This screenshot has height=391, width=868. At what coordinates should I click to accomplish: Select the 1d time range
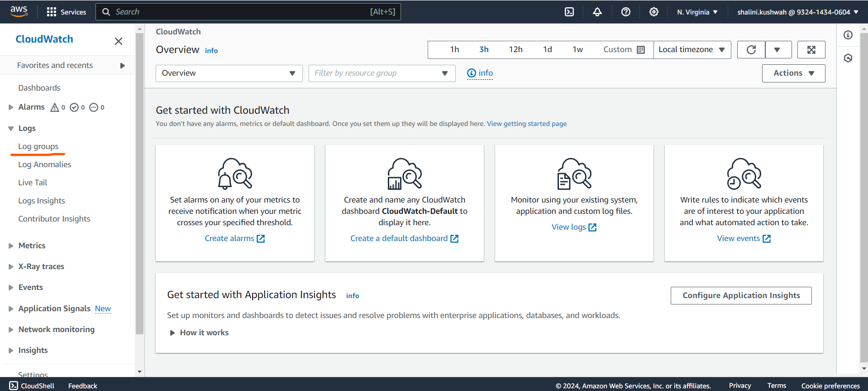click(548, 50)
